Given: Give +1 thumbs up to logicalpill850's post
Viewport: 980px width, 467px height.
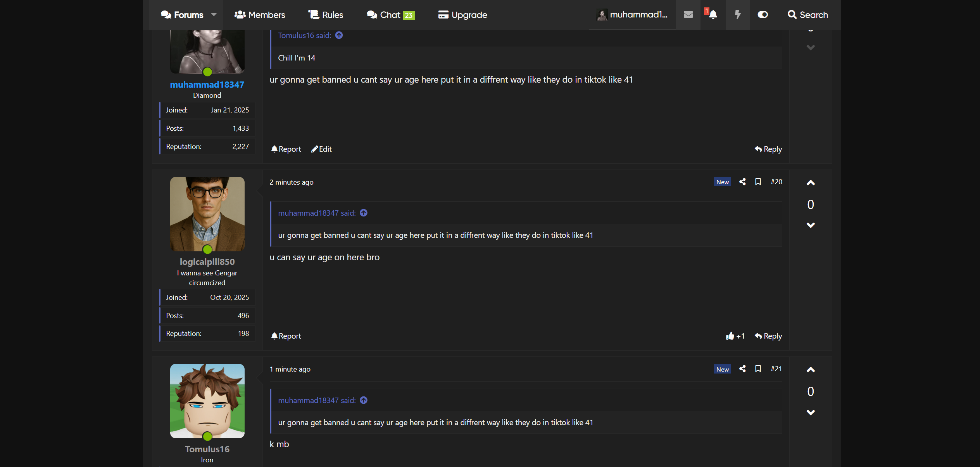Looking at the screenshot, I should point(735,336).
